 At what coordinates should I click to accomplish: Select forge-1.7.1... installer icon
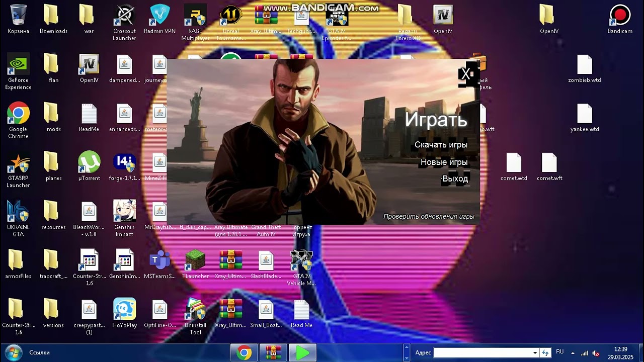click(124, 167)
